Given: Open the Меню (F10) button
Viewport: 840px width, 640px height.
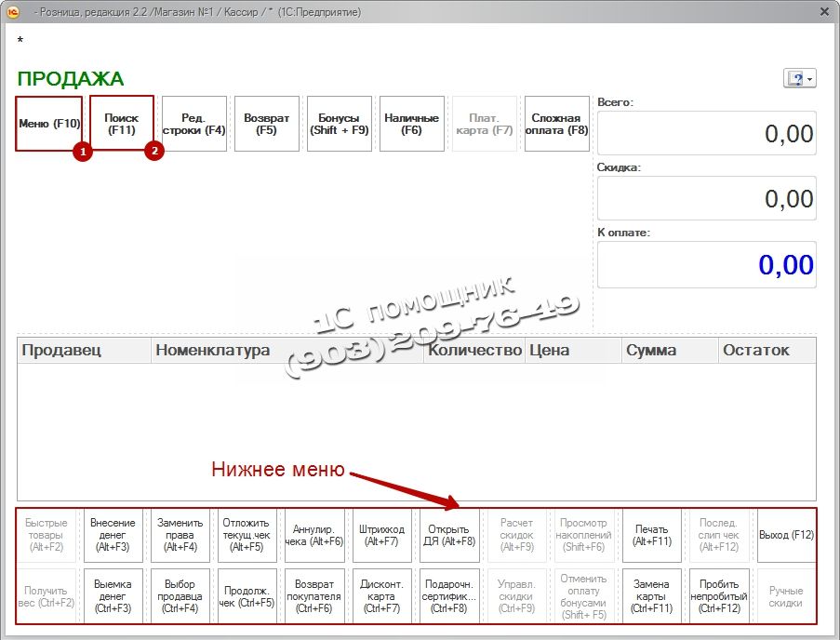Looking at the screenshot, I should [49, 124].
